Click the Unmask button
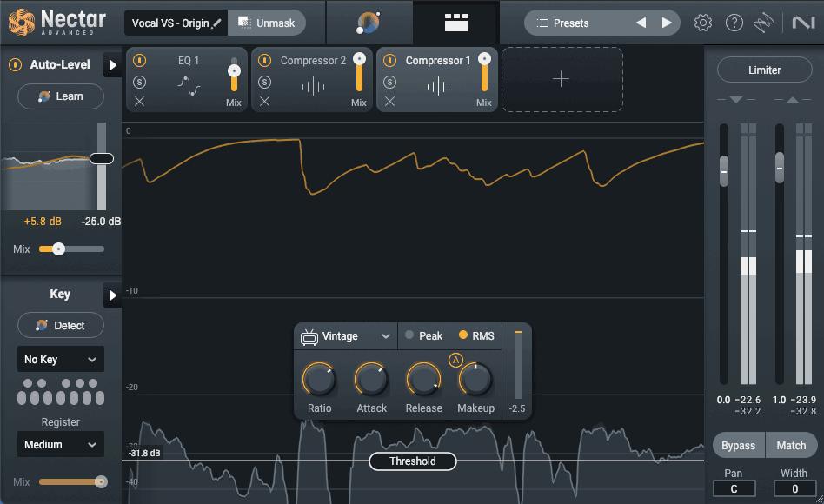 point(267,23)
